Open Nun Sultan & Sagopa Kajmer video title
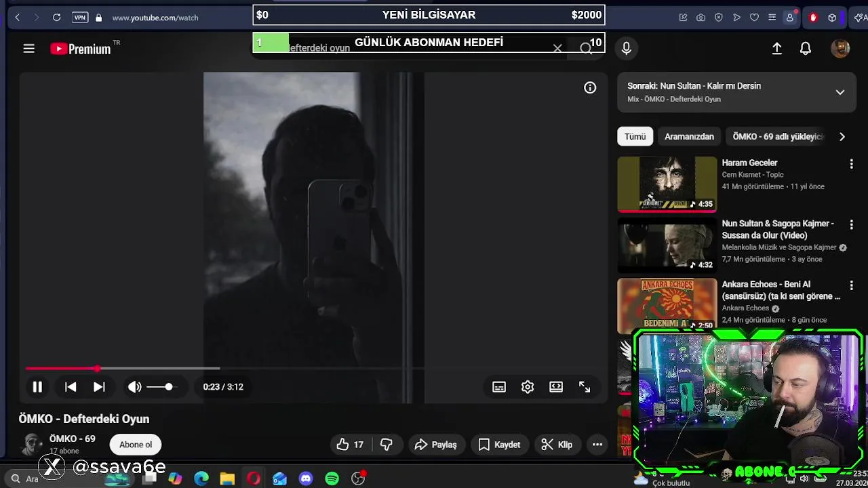Image resolution: width=868 pixels, height=488 pixels. pyautogui.click(x=778, y=229)
